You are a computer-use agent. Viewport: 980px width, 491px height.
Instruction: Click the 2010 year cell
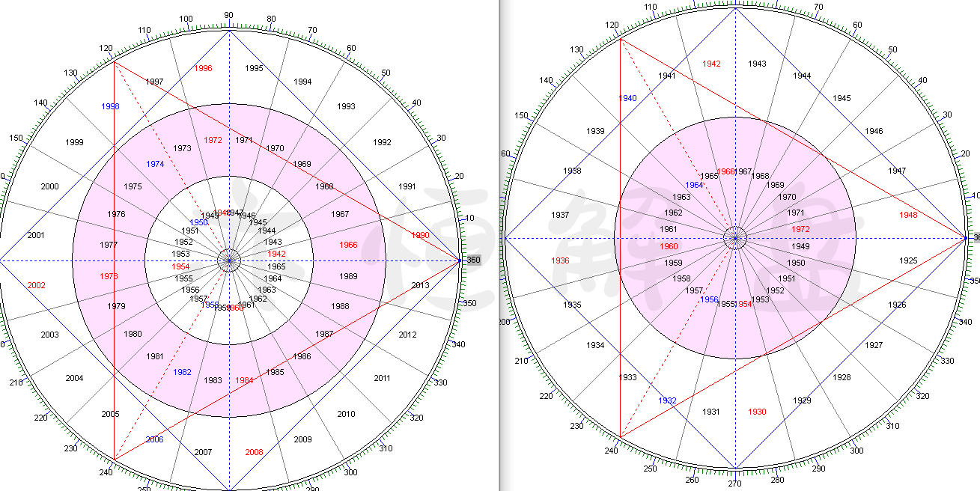coord(346,414)
